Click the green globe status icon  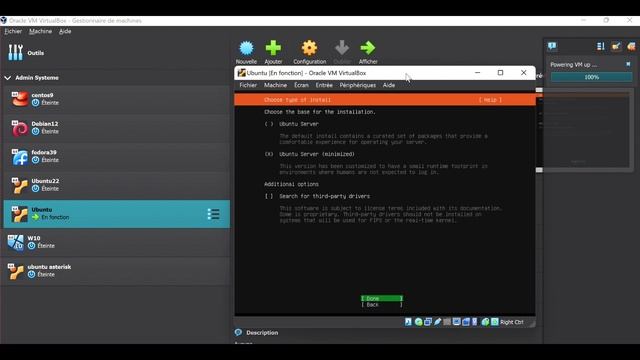coord(485,322)
